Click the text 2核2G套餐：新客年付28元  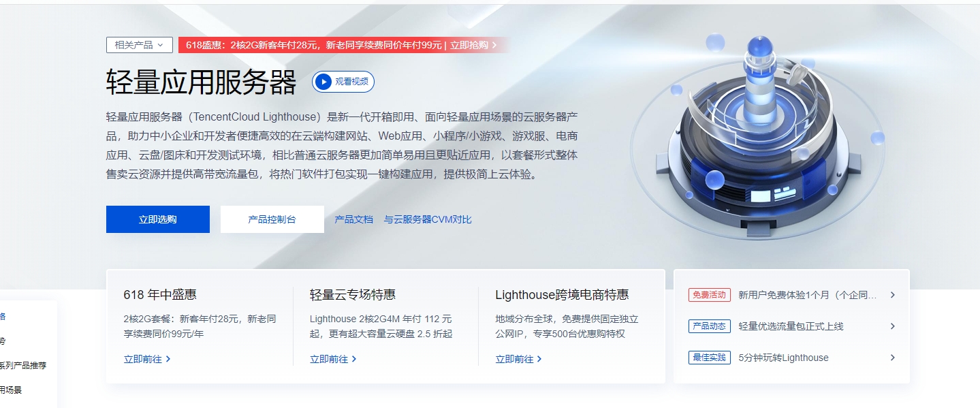pyautogui.click(x=183, y=319)
